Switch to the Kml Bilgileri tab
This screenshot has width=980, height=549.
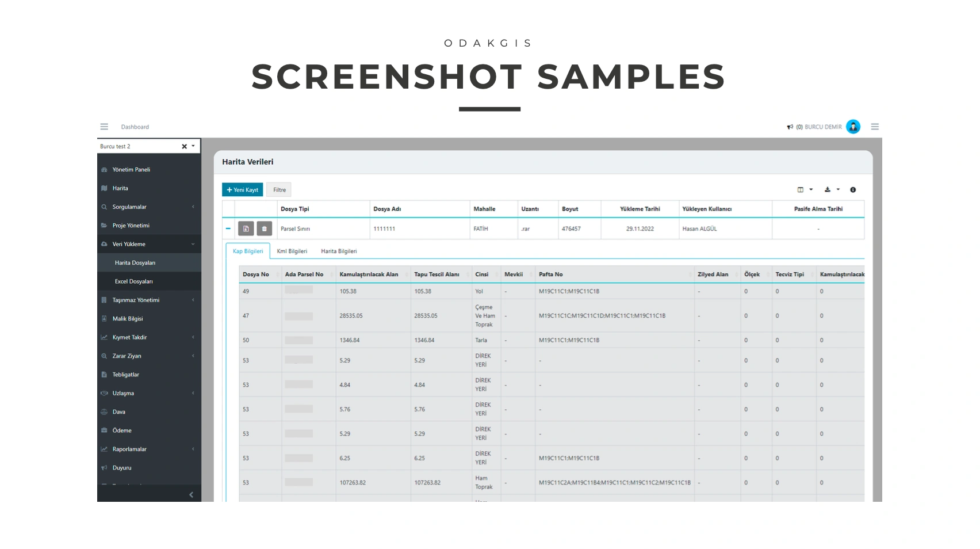[292, 251]
